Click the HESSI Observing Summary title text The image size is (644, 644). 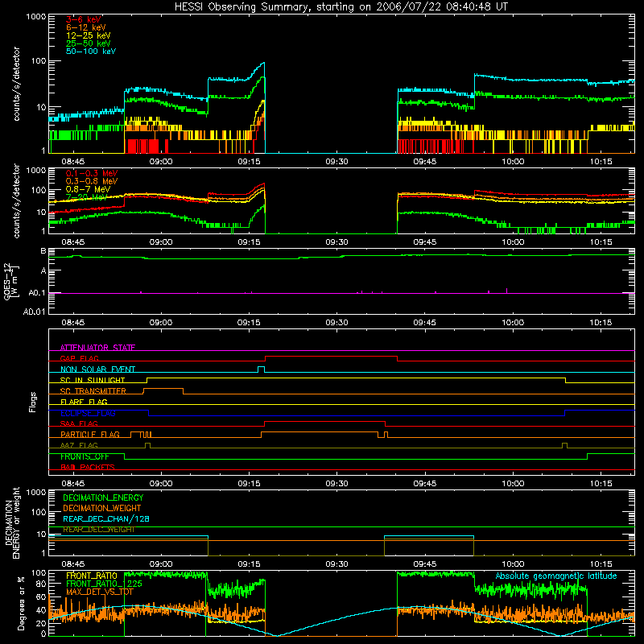click(341, 6)
